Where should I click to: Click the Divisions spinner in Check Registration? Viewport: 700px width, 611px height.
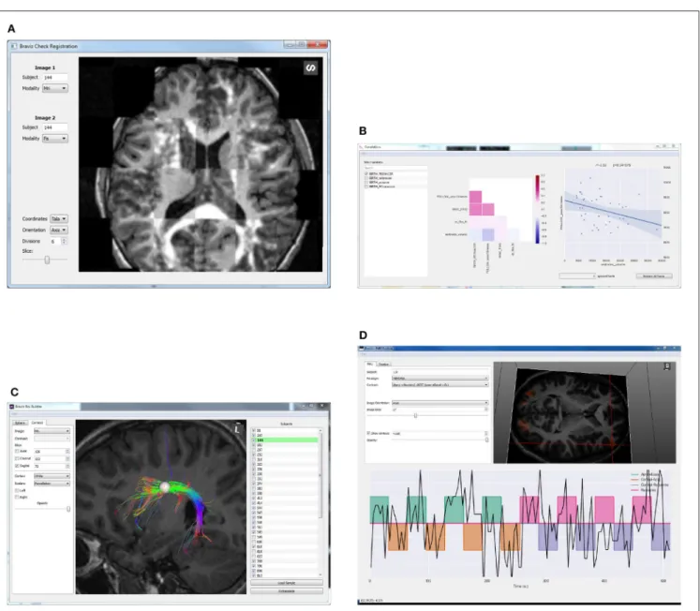tap(58, 241)
